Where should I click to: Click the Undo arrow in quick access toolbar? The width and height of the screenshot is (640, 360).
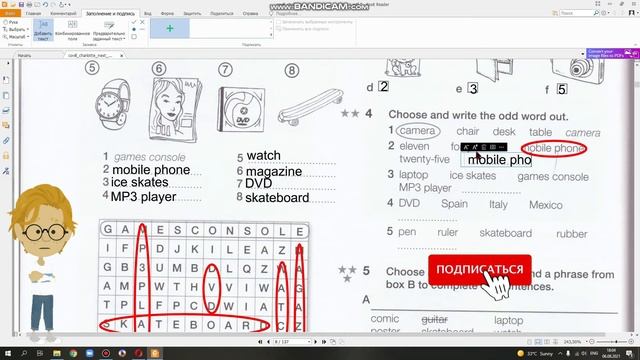tap(45, 4)
